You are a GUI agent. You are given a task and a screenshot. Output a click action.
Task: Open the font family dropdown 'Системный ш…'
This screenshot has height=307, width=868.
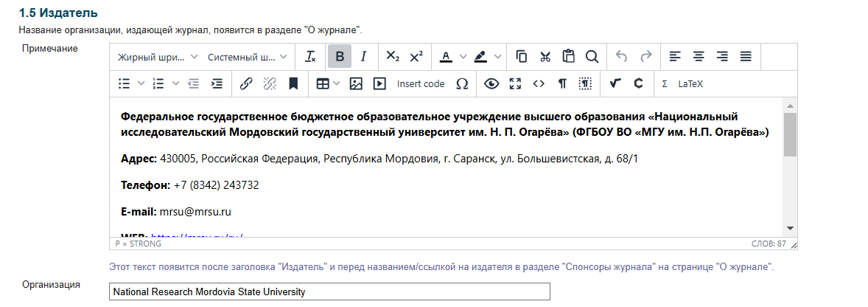tap(248, 57)
